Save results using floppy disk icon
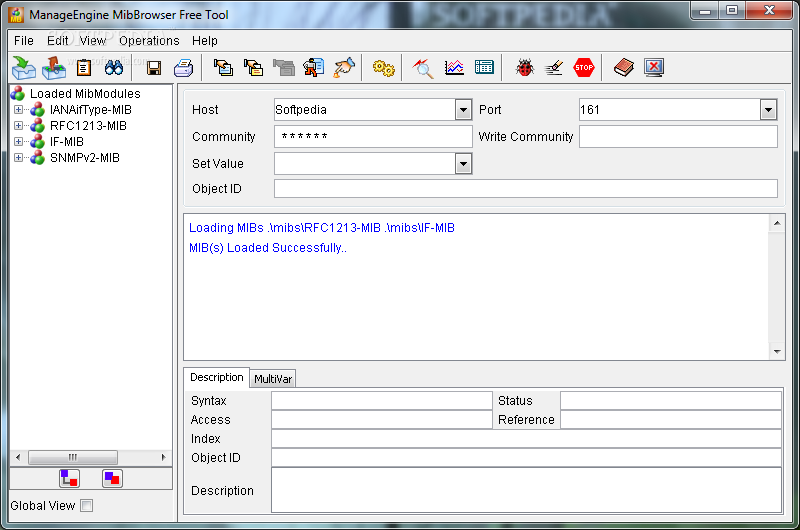The width and height of the screenshot is (800, 530). click(154, 68)
